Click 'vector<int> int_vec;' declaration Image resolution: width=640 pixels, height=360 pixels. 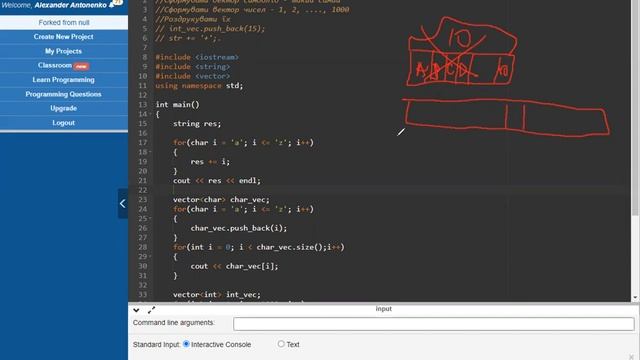[x=217, y=294]
